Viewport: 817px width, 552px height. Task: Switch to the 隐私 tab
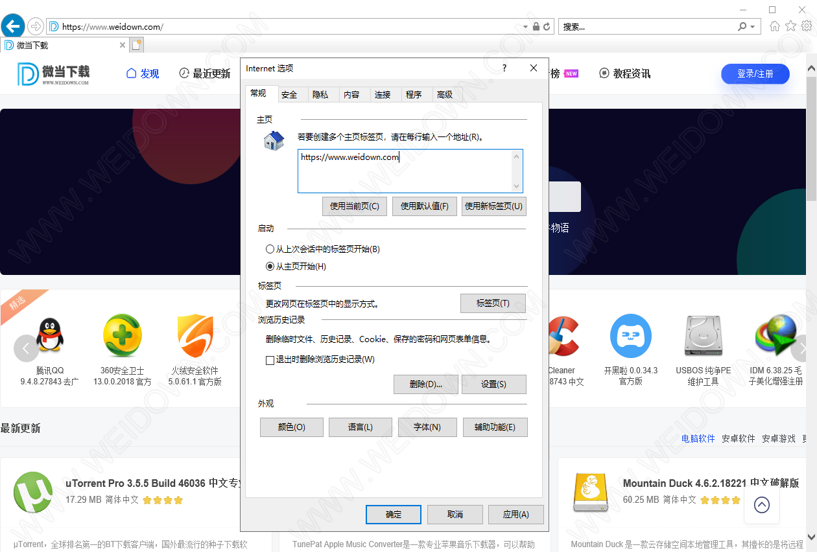click(320, 94)
